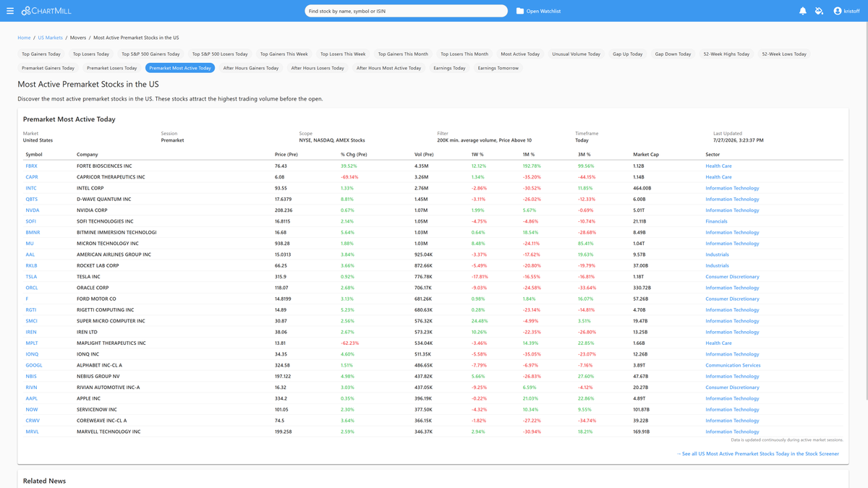Open CAPR symbol link

[x=32, y=177]
